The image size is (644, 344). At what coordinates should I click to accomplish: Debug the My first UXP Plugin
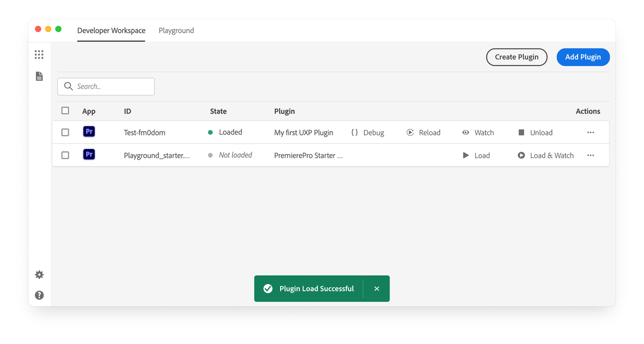pos(368,132)
